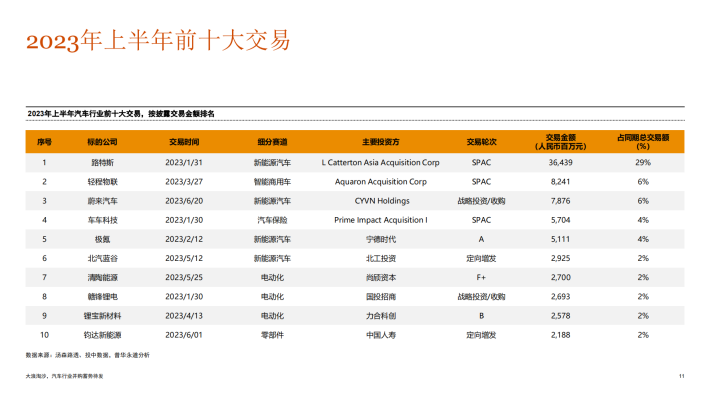Select the 36,439 transaction amount
This screenshot has height=399, width=710.
561,163
